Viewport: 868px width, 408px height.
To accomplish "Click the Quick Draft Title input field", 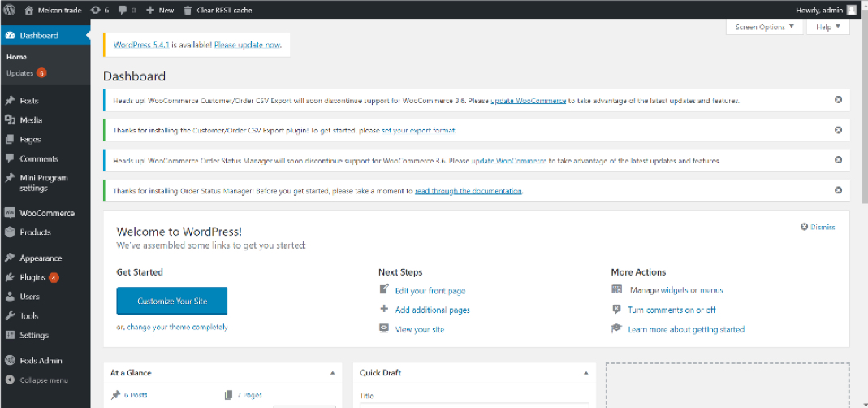I will (x=474, y=406).
